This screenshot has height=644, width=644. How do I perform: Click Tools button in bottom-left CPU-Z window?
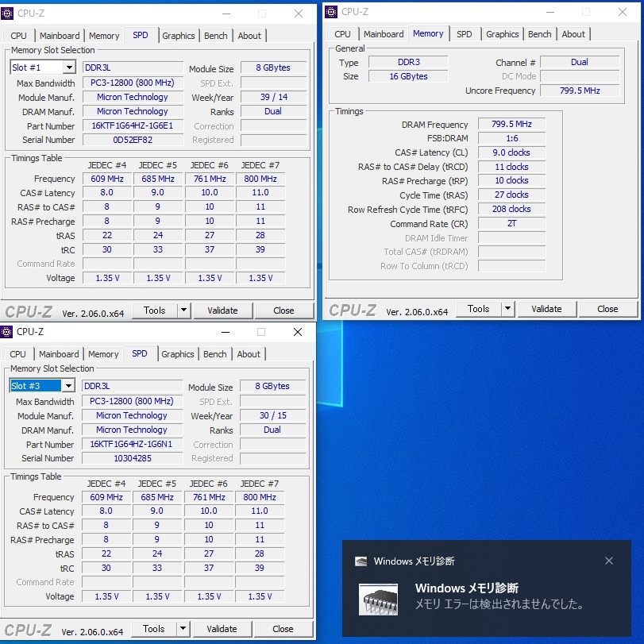pyautogui.click(x=153, y=628)
